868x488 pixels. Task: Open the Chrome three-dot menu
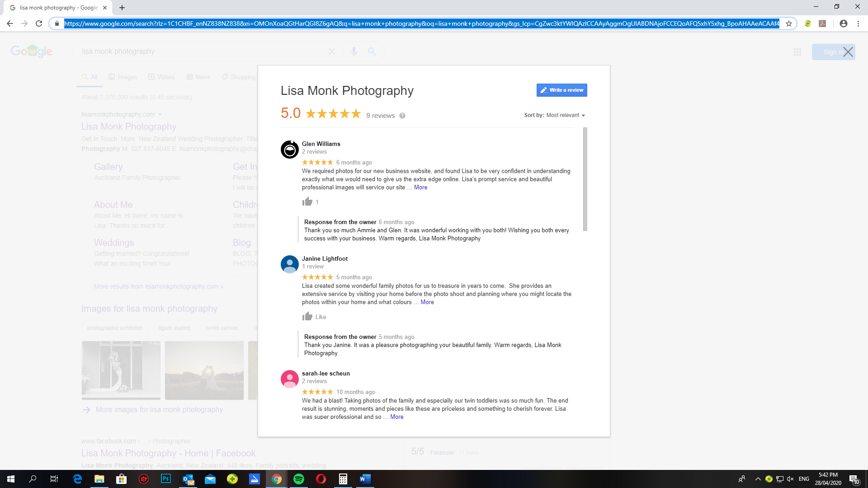[858, 23]
